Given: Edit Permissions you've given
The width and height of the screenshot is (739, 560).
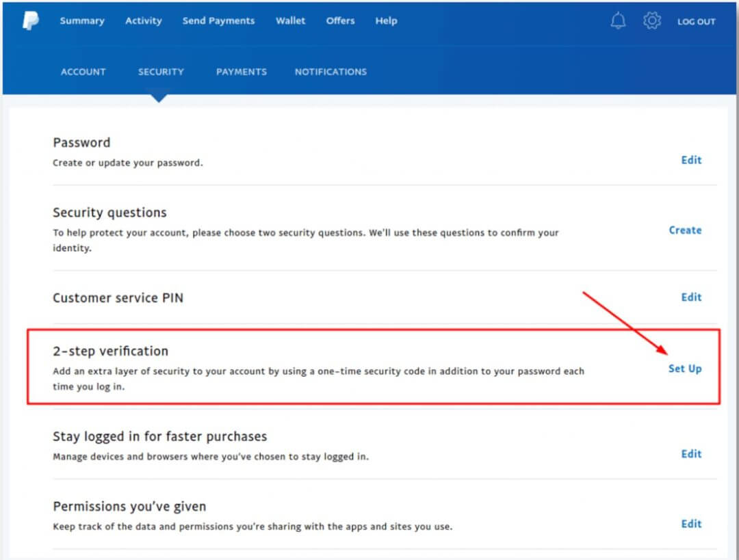Looking at the screenshot, I should pyautogui.click(x=691, y=524).
